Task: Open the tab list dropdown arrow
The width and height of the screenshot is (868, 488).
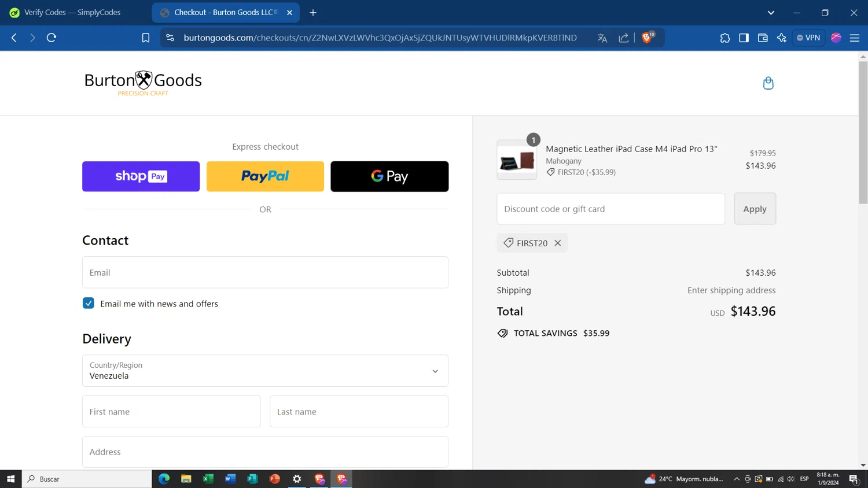Action: pyautogui.click(x=771, y=12)
